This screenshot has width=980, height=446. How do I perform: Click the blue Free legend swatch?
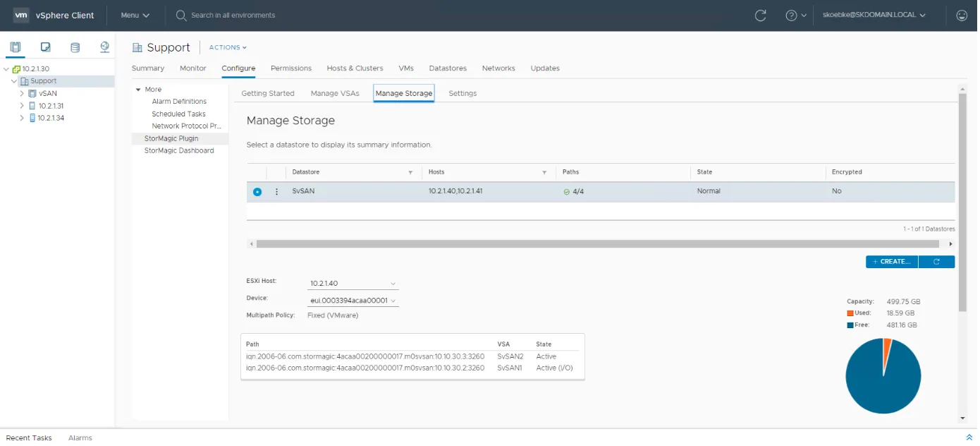click(850, 325)
